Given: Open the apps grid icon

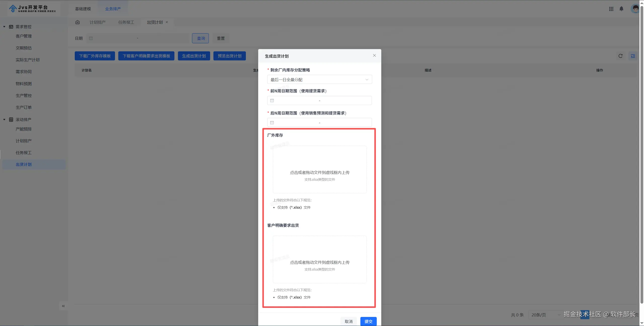Looking at the screenshot, I should click(x=611, y=9).
